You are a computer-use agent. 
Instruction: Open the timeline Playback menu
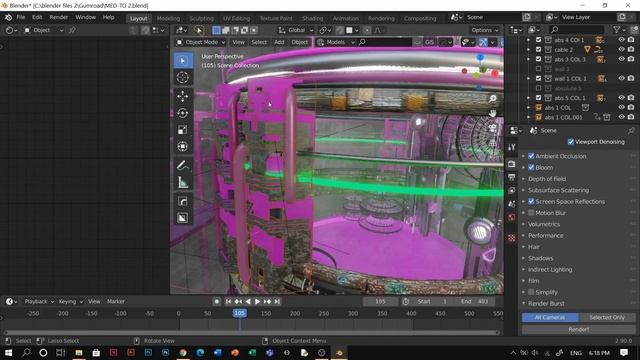click(x=39, y=302)
